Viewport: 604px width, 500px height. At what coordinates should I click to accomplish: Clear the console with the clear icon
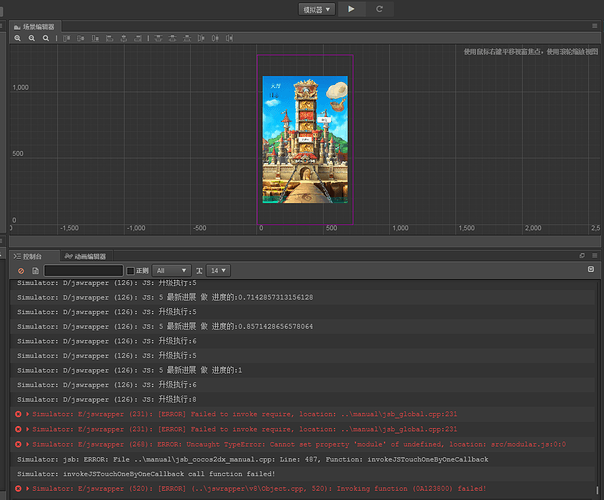(x=21, y=270)
